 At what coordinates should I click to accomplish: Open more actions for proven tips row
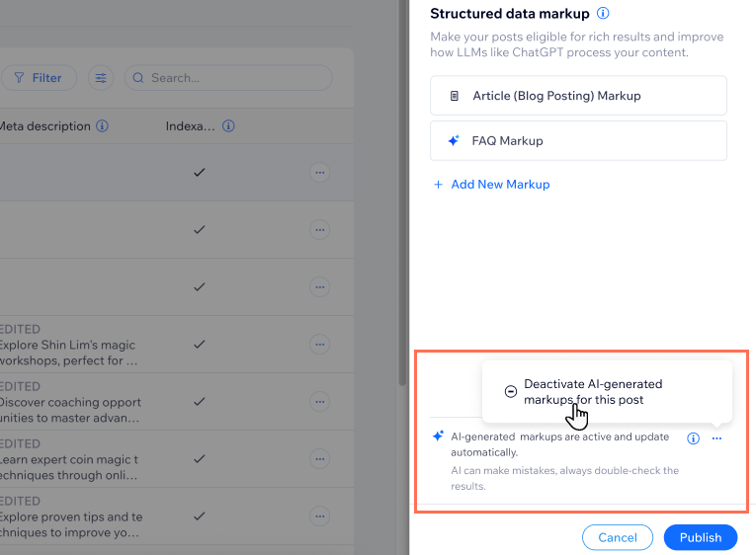319,515
